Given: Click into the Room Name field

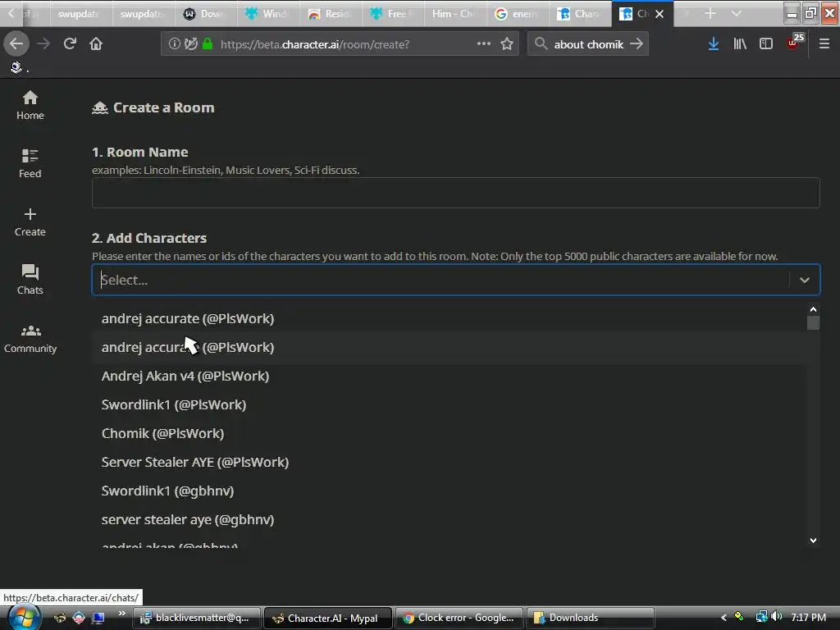Looking at the screenshot, I should [x=456, y=192].
